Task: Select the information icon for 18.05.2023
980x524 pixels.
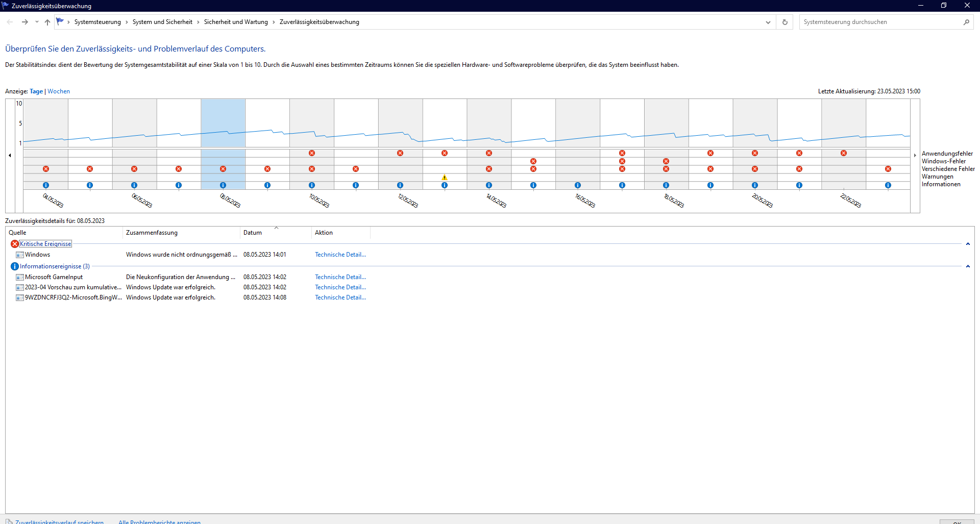Action: coord(666,185)
